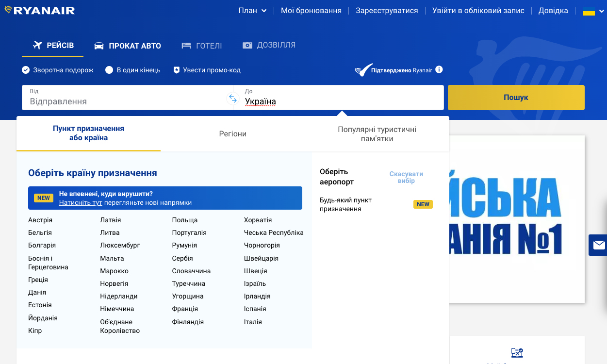Choose Кіпр from country list
Screen dimensions: 607x364
35,331
